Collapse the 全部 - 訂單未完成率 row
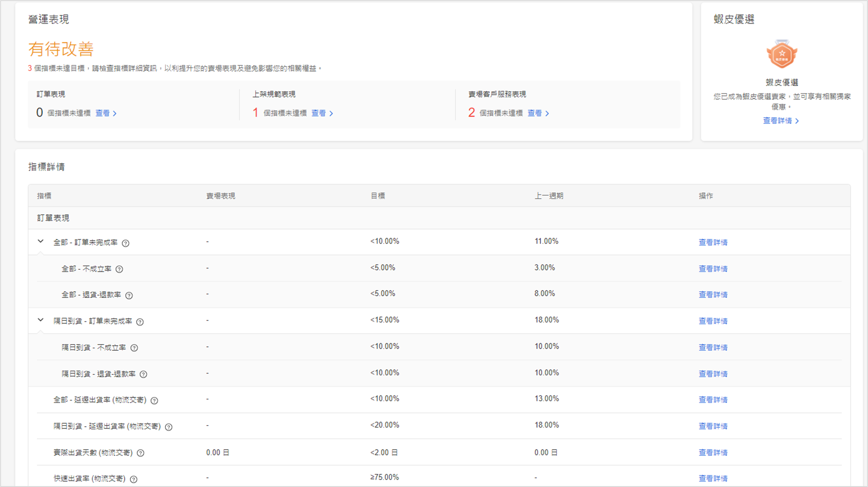Viewport: 868px width, 487px height. pos(41,242)
